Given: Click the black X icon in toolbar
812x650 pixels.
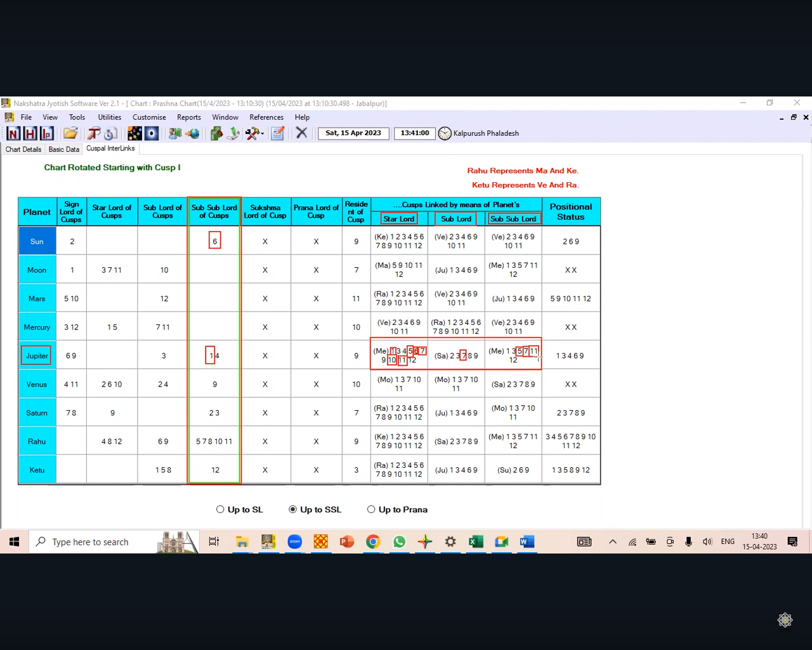Looking at the screenshot, I should tap(302, 133).
